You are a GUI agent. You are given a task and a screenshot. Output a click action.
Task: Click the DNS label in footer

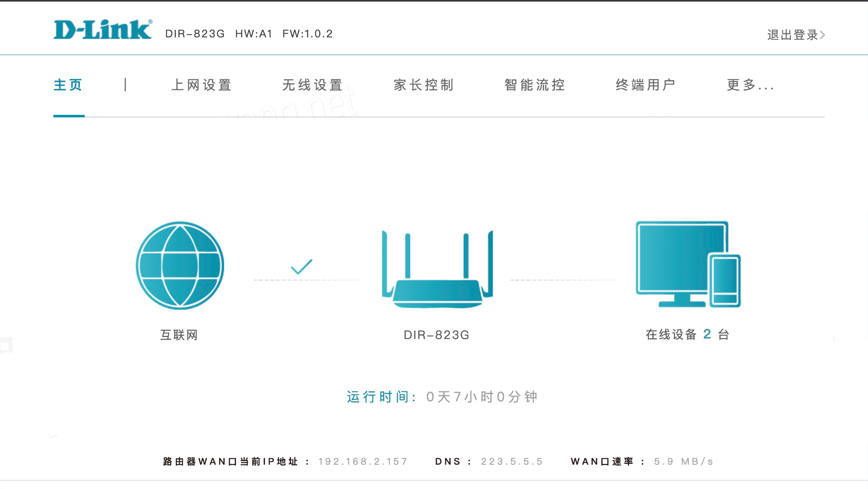[454, 461]
